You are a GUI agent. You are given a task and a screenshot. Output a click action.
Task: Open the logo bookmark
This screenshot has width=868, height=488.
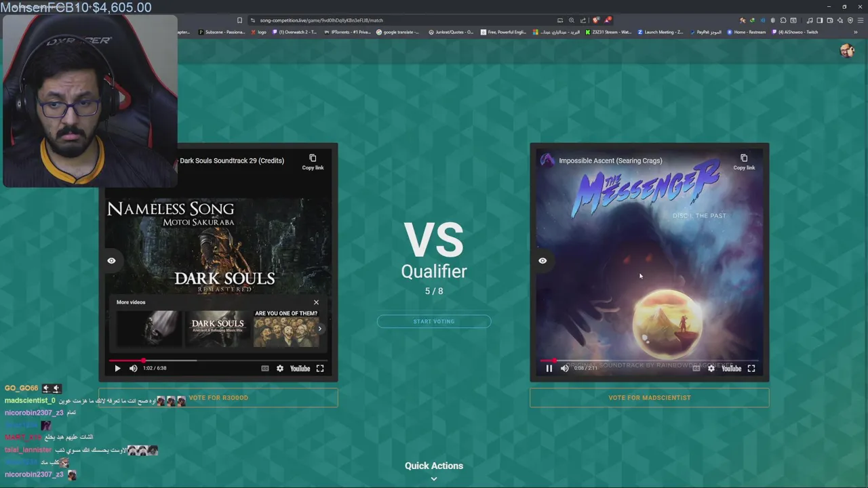pyautogui.click(x=258, y=32)
